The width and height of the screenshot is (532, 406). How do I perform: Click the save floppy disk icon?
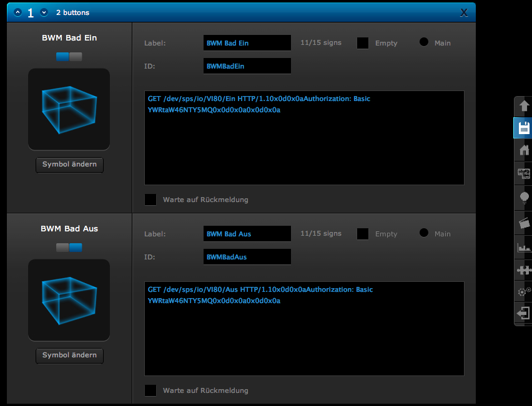524,128
